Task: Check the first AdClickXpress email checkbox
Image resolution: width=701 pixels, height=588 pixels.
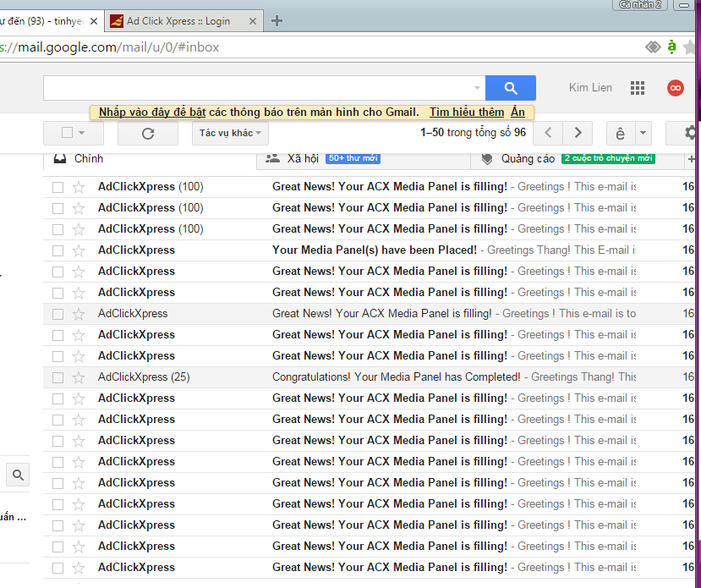Action: [x=58, y=187]
